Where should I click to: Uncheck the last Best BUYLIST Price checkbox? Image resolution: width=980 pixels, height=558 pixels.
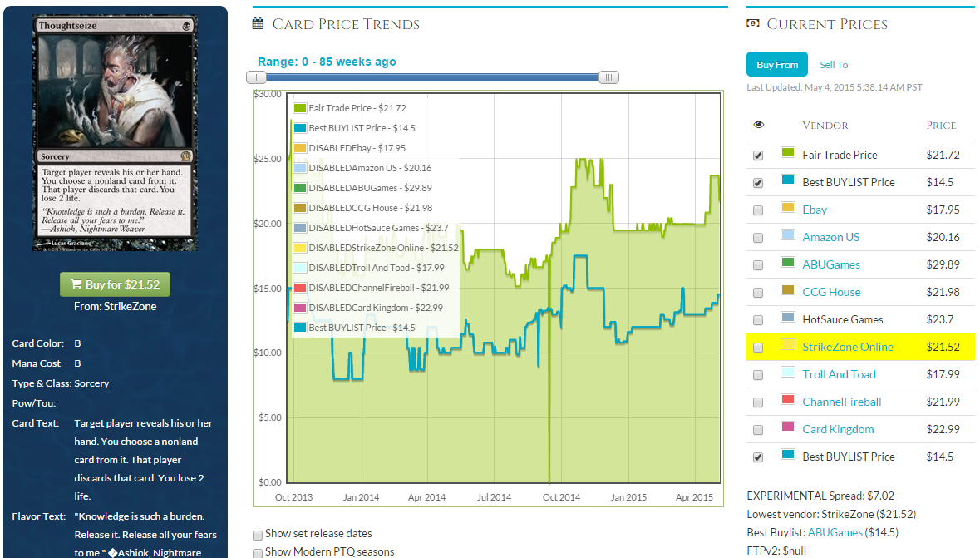click(758, 457)
